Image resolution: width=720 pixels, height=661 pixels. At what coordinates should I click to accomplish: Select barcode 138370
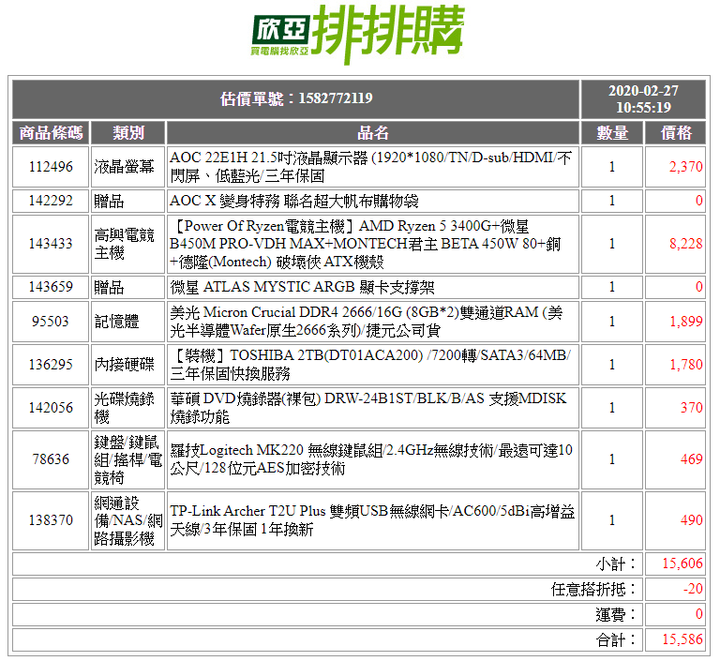pos(51,520)
